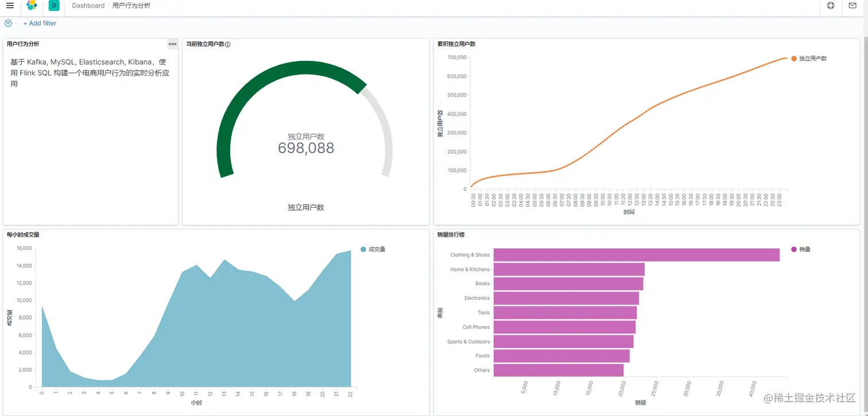868x416 pixels.
Task: Click the 用户行为分析 breadcrumb item
Action: click(131, 6)
